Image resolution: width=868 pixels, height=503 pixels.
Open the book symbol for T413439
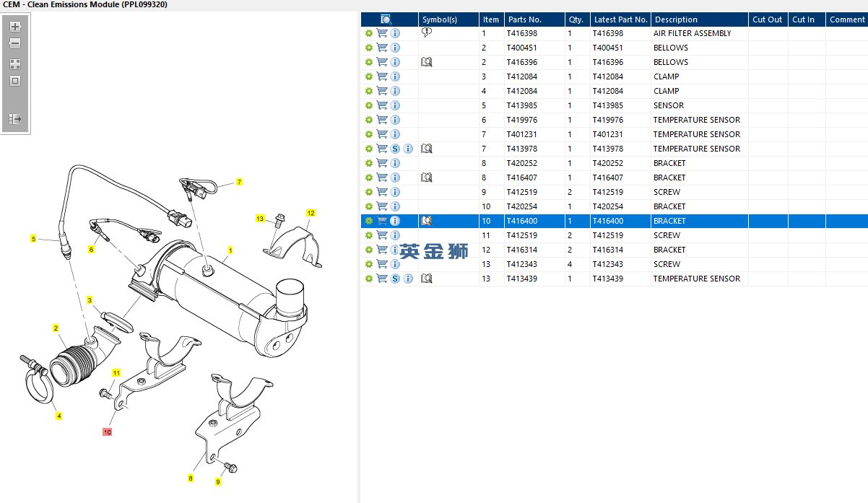tap(427, 279)
